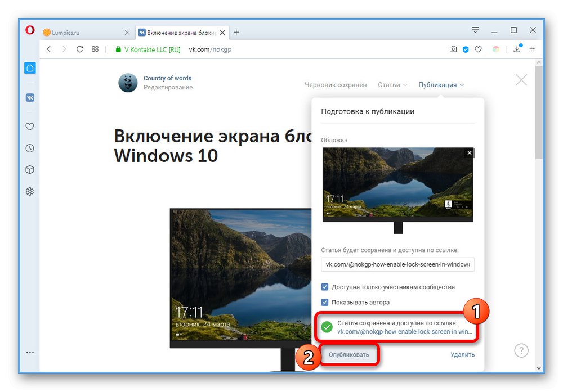The width and height of the screenshot is (563, 392).
Task: Open sidebar home icon
Action: [x=30, y=68]
